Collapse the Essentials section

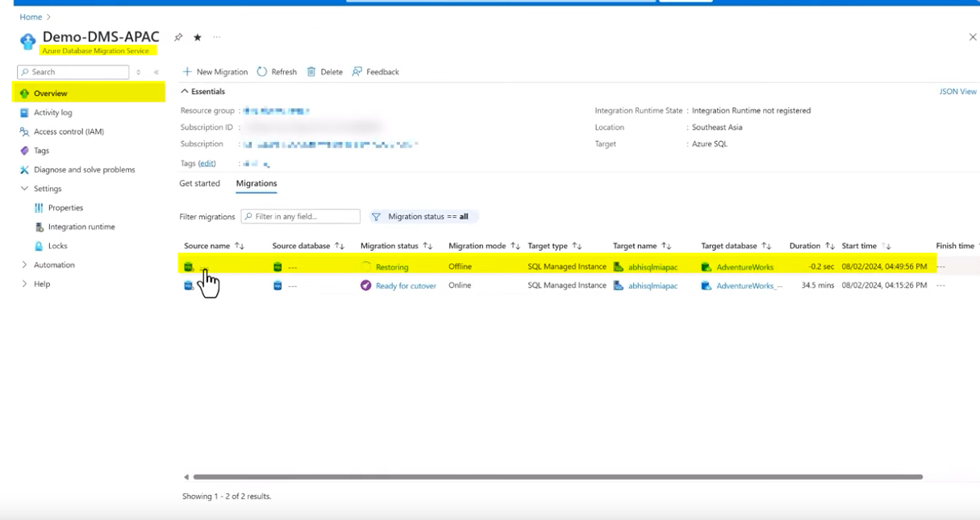pos(185,92)
